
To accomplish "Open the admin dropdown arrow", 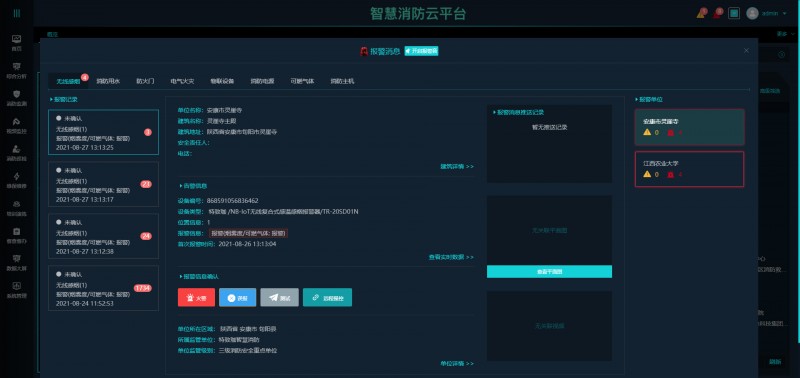I will point(785,13).
